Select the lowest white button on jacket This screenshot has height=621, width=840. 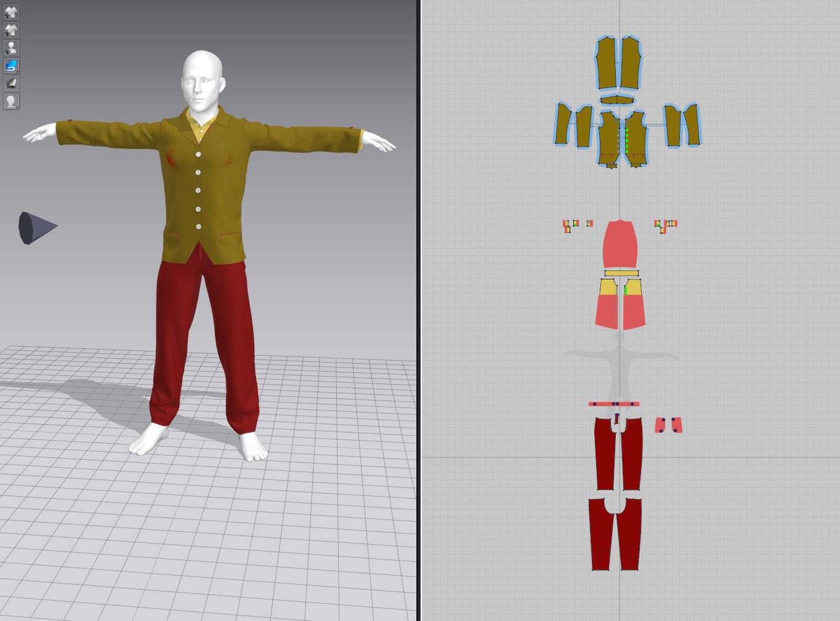pos(198,227)
